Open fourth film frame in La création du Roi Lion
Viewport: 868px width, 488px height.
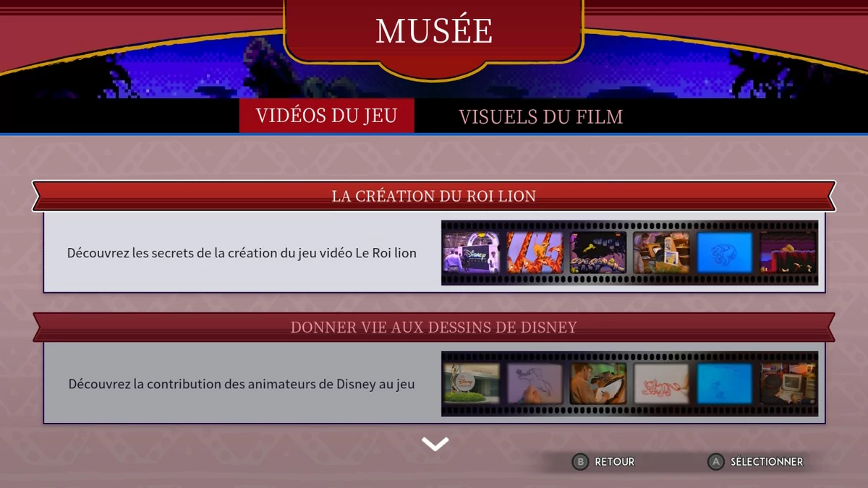(661, 252)
